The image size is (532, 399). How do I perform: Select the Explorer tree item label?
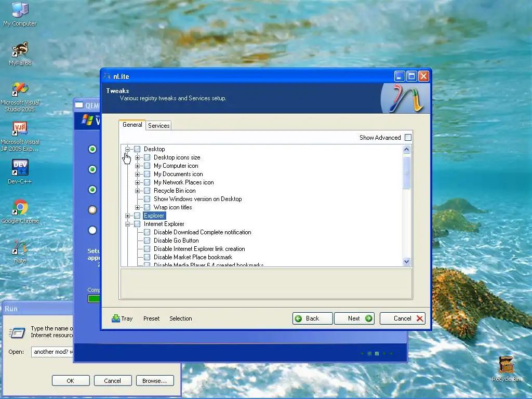(154, 216)
